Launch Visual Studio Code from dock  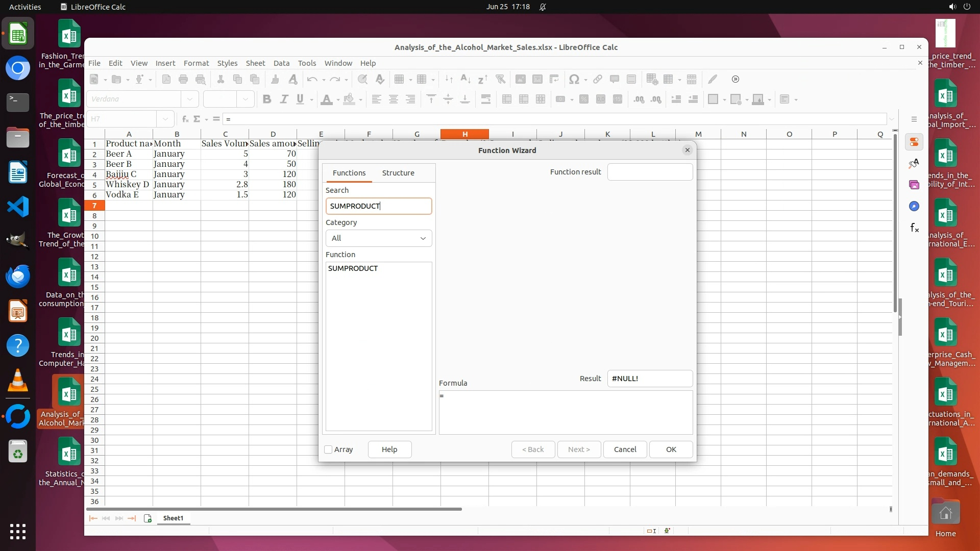click(18, 207)
